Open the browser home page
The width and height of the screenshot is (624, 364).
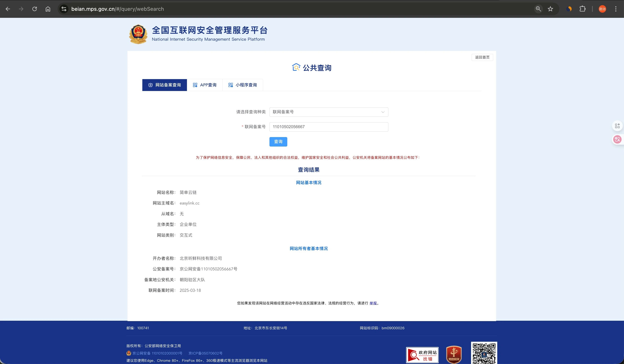48,9
